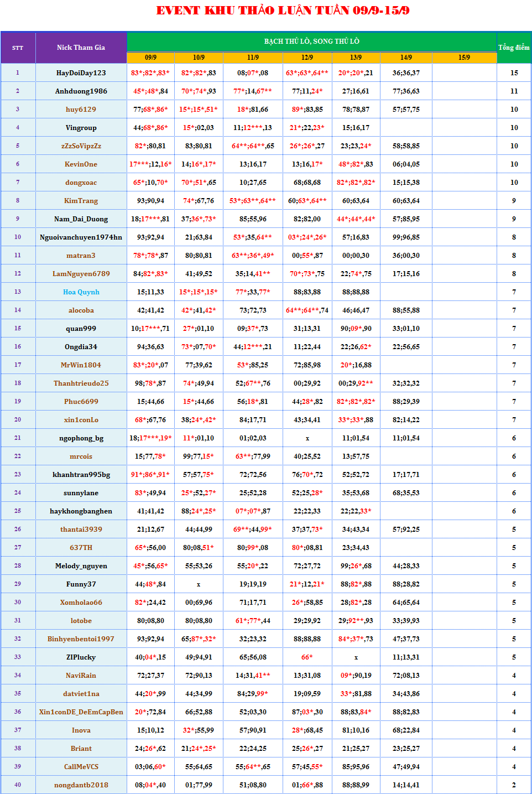Click the 15/9 date column header

464,58
